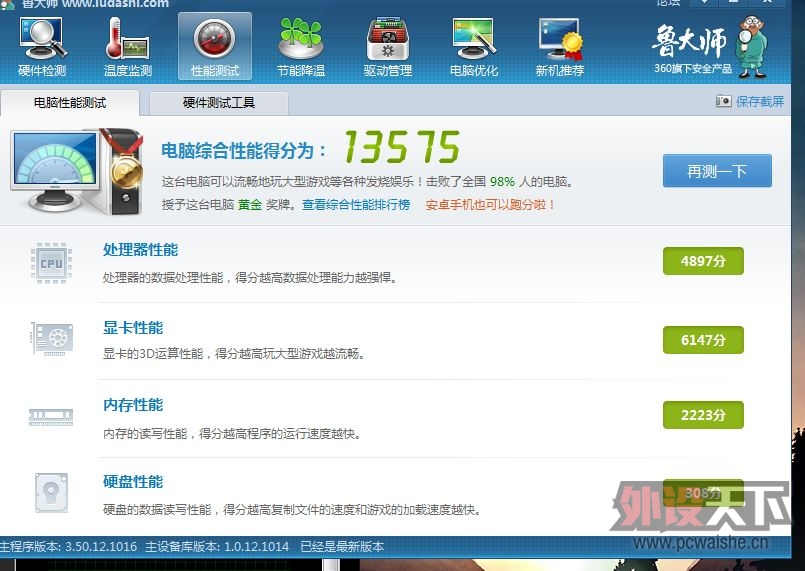Click the 6147分 graphics score button
This screenshot has height=571, width=805.
[x=703, y=340]
